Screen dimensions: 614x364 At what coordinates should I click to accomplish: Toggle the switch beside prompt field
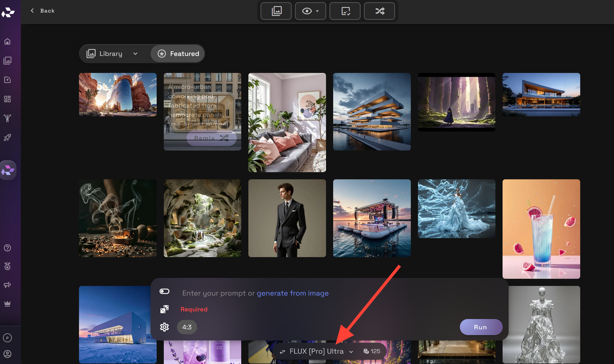pyautogui.click(x=164, y=291)
